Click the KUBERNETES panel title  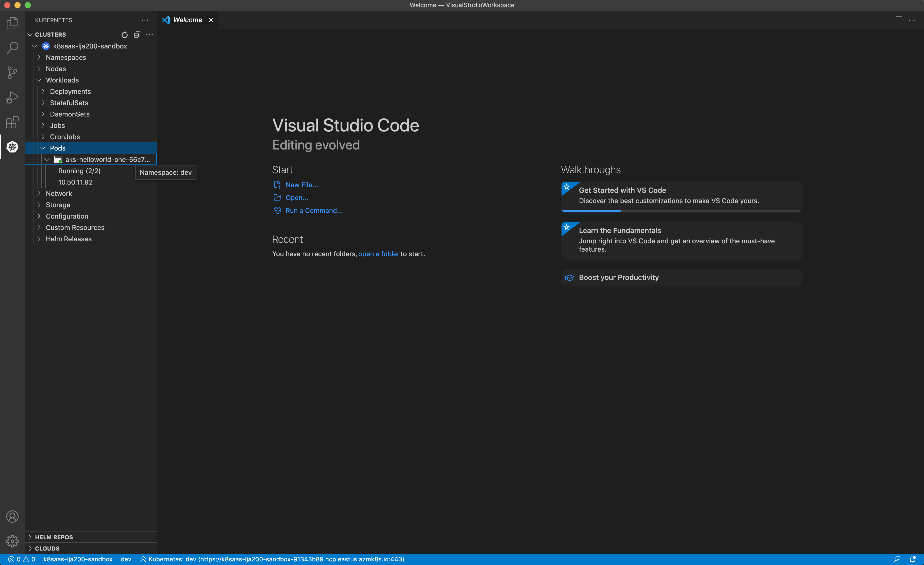[54, 20]
